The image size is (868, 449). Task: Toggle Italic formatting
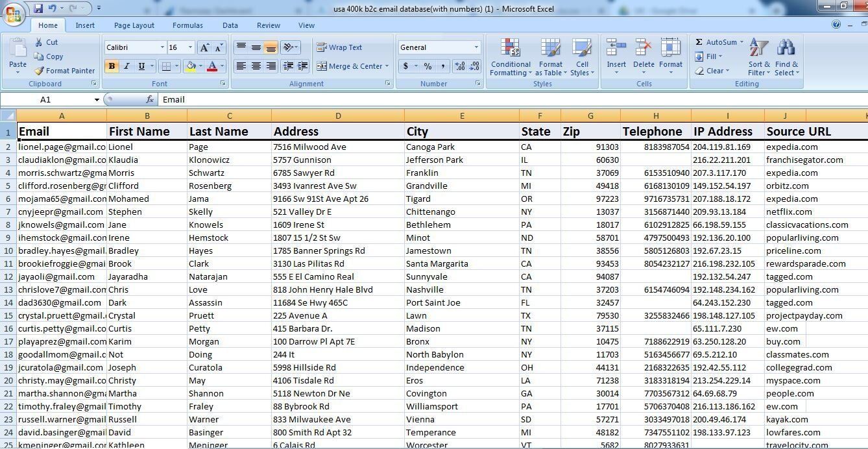127,66
